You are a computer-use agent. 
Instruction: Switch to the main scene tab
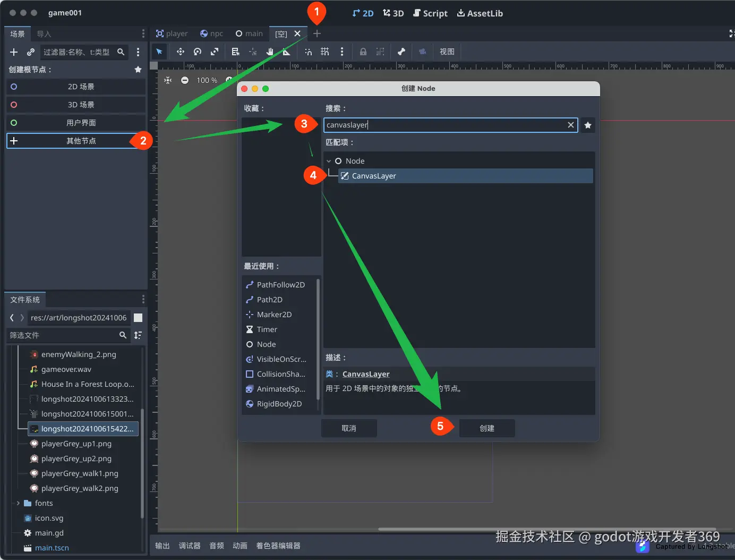tap(249, 33)
